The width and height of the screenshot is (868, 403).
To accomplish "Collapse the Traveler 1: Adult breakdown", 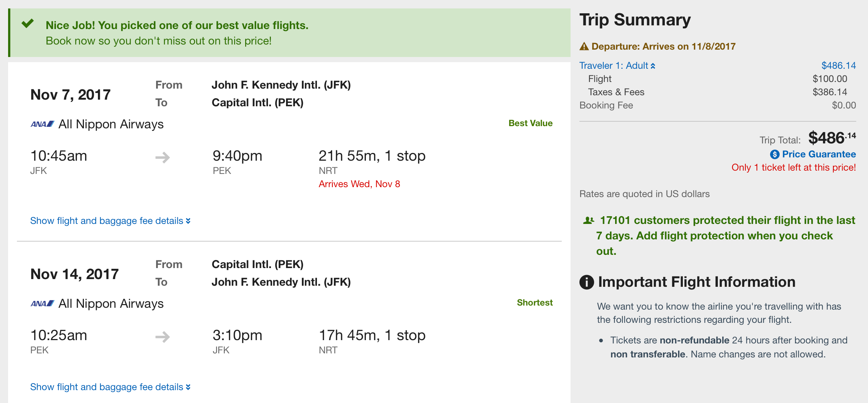I will 617,66.
